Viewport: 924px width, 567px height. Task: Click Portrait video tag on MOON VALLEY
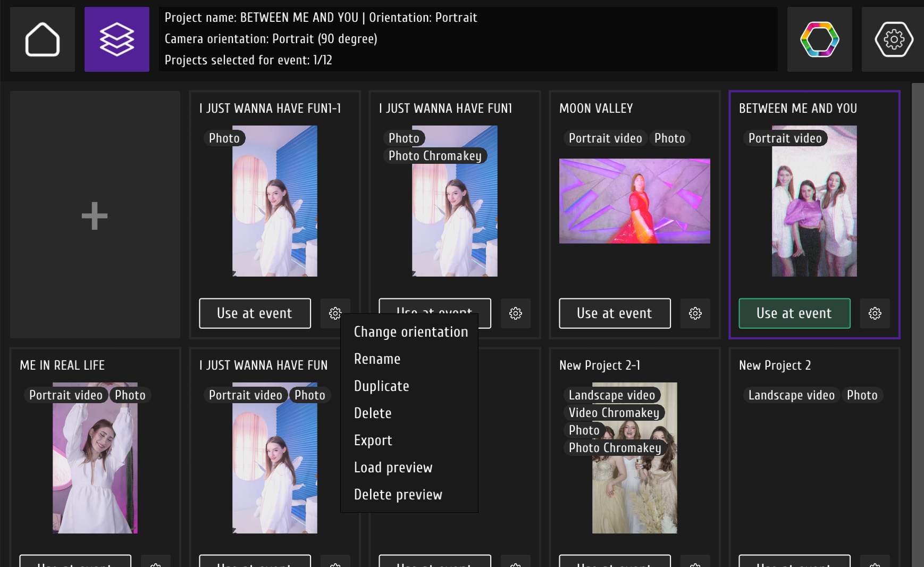point(606,138)
